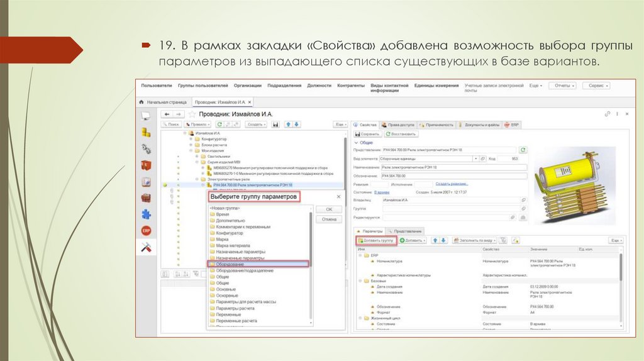Open the Создать dropdown in explorer toolbar
This screenshot has width=644, height=361.
pos(257,125)
